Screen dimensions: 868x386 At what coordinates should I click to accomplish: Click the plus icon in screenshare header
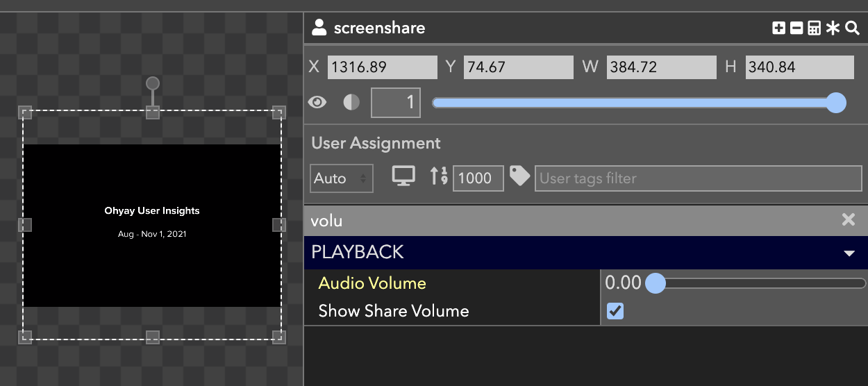tap(778, 28)
